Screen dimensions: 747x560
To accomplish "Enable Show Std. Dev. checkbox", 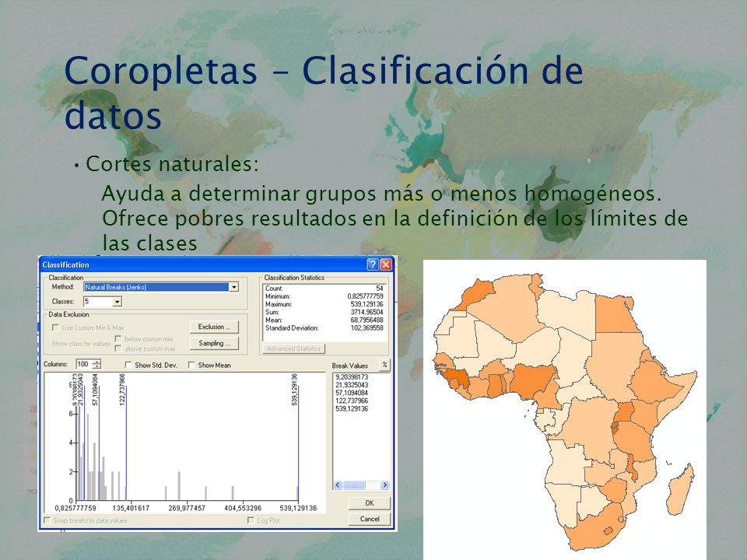I will (128, 365).
